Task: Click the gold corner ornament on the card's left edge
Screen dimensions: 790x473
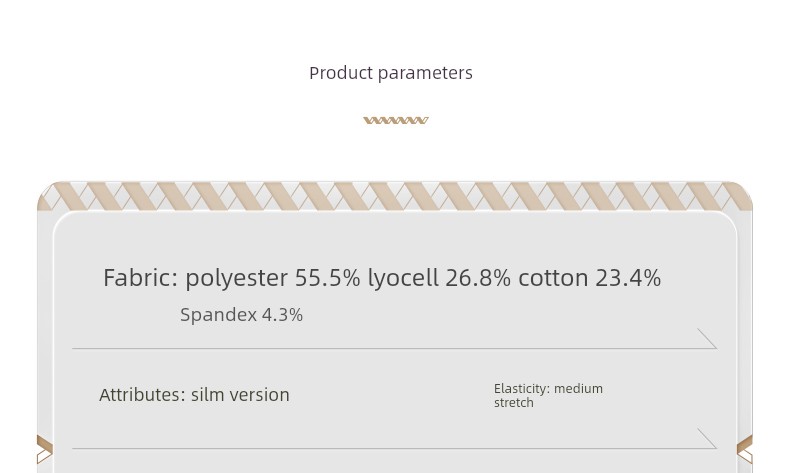Action: pyautogui.click(x=45, y=449)
